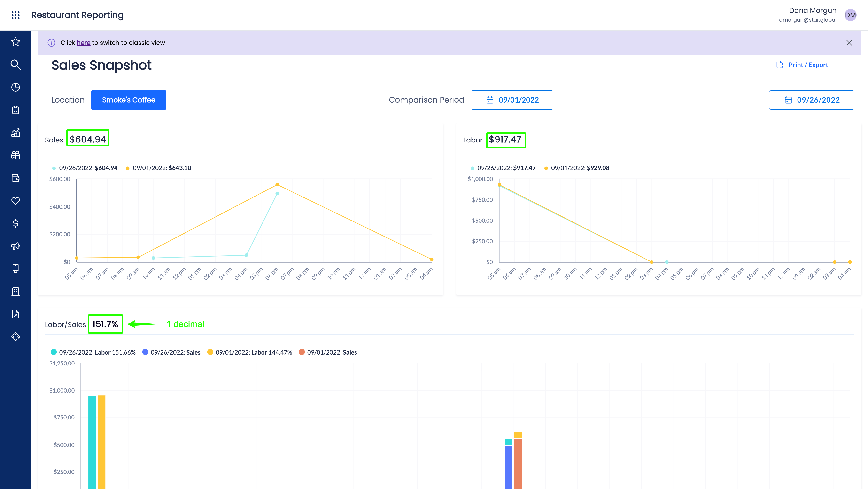Click Print / Export
This screenshot has width=868, height=489.
[802, 65]
